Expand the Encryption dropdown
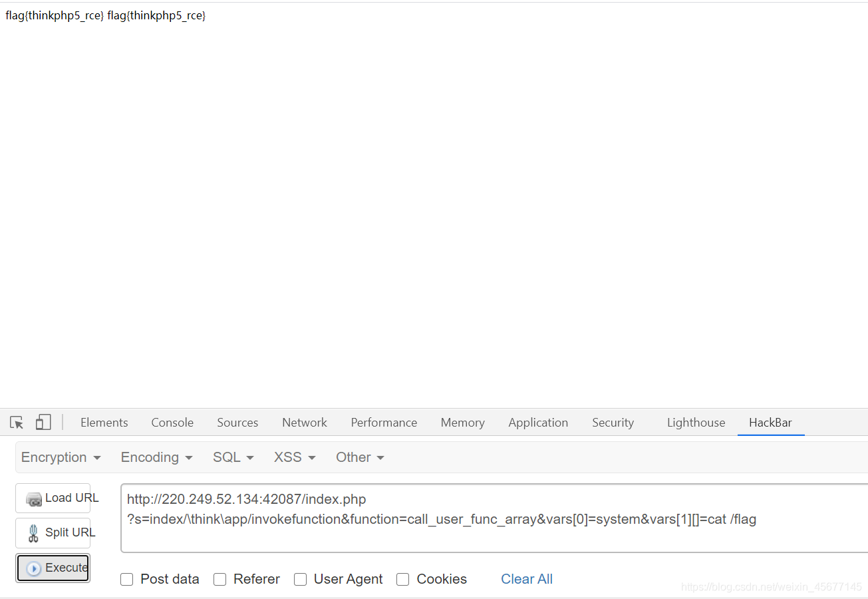This screenshot has height=599, width=868. (61, 457)
